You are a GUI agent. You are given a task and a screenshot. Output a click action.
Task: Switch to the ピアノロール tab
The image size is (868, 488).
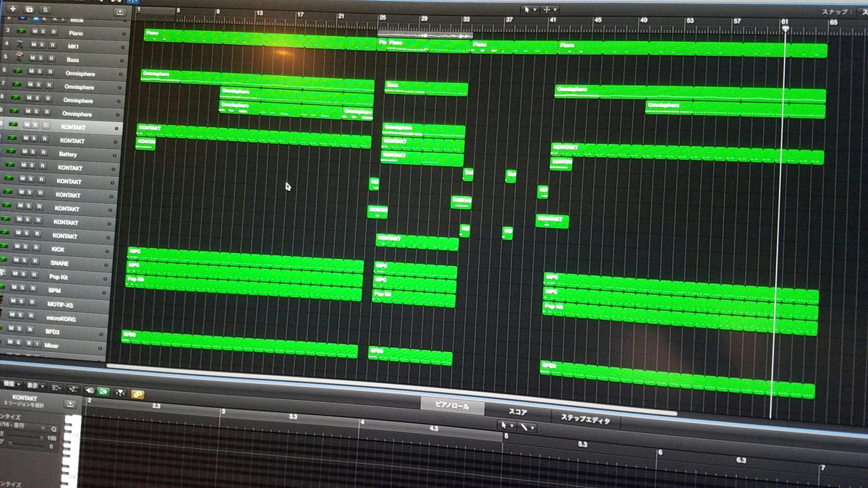(451, 406)
